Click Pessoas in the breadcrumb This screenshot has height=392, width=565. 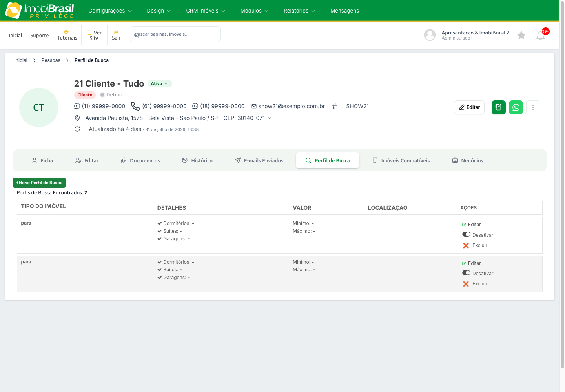point(51,60)
